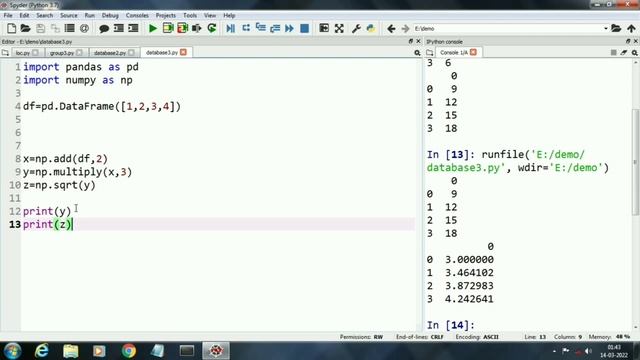Open editor options magnifier icon

417,53
